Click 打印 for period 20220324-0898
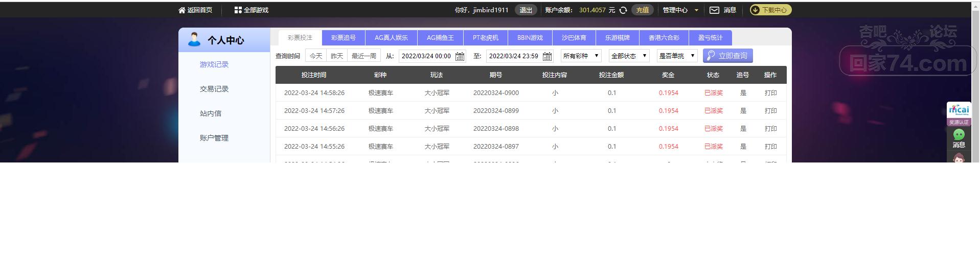The width and height of the screenshot is (980, 280). (770, 129)
